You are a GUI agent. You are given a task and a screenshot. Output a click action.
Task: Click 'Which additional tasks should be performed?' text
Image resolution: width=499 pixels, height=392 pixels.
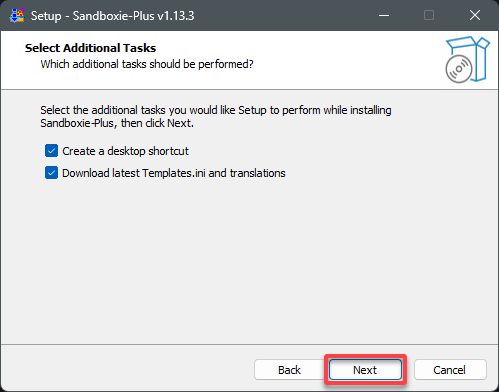click(147, 64)
